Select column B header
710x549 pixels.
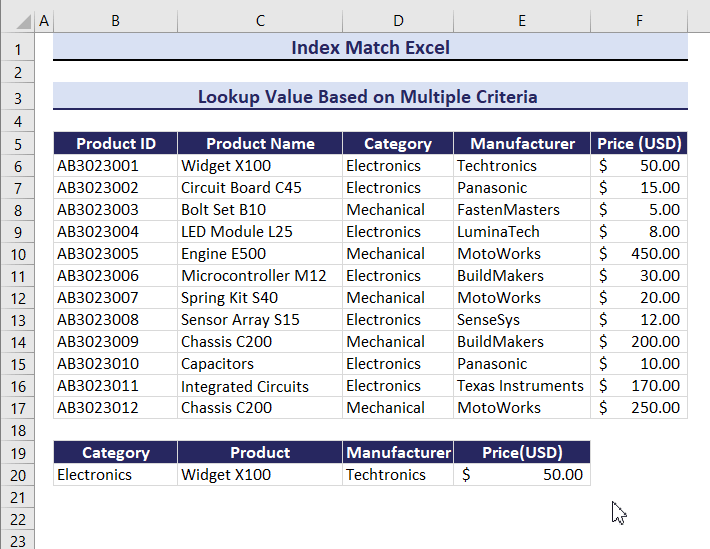tap(115, 21)
